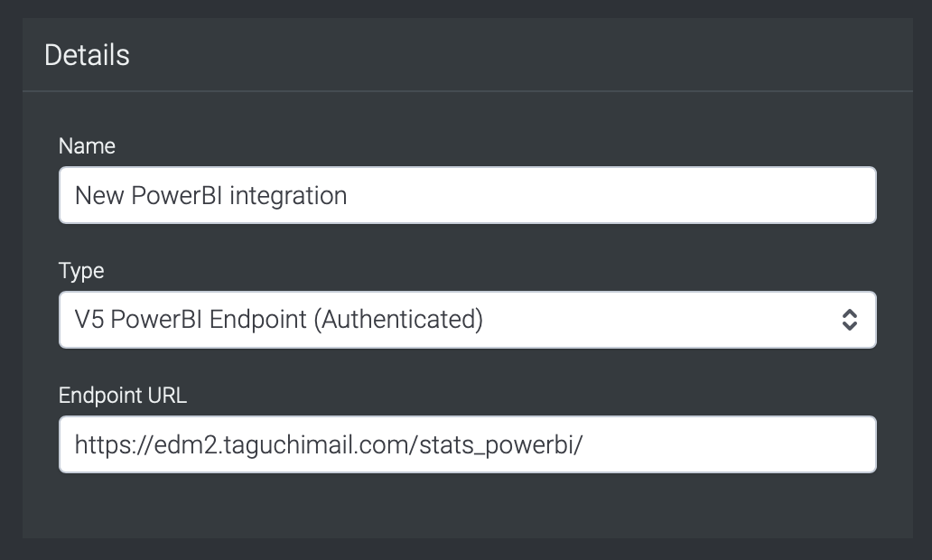This screenshot has width=932, height=560.
Task: Click the Details panel background area
Action: (467, 506)
